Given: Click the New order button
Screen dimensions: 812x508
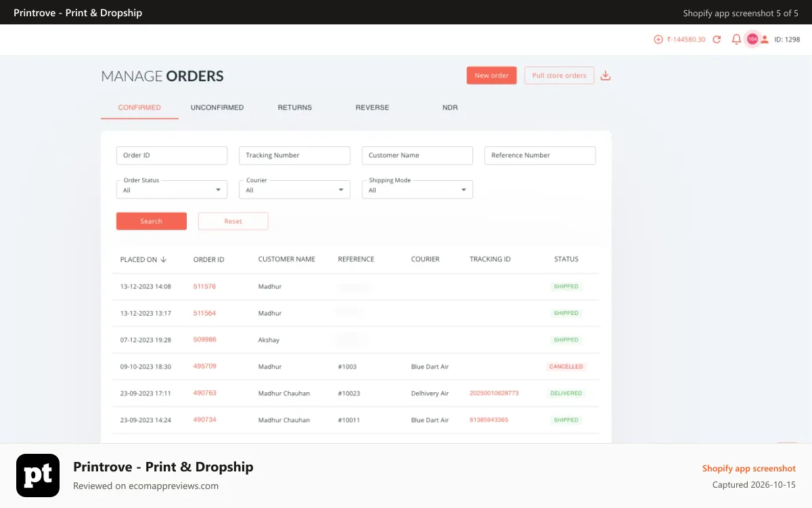Looking at the screenshot, I should [492, 75].
